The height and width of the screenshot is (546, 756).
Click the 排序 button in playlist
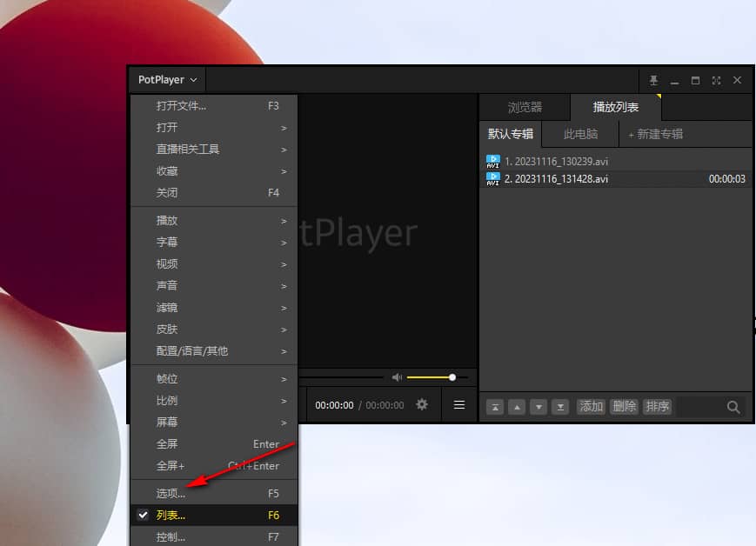[658, 407]
